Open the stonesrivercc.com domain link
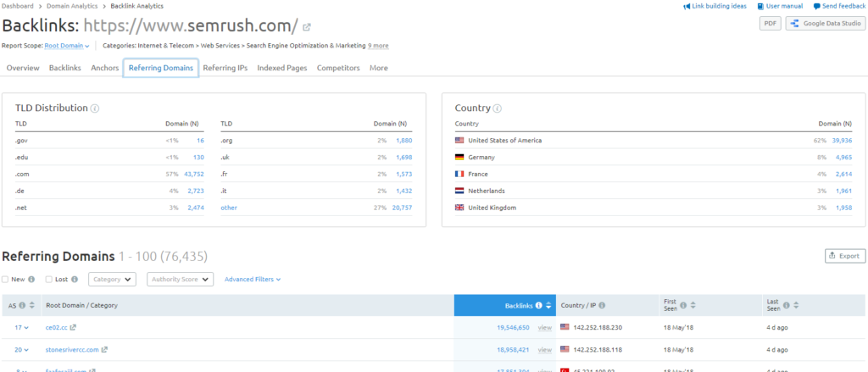Screen dimensions: 868x372 [x=72, y=350]
